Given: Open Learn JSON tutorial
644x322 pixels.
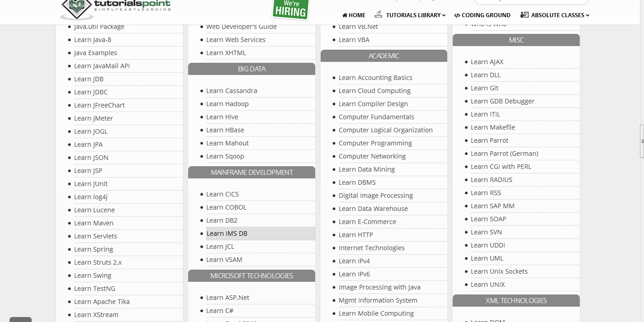Looking at the screenshot, I should (91, 158).
